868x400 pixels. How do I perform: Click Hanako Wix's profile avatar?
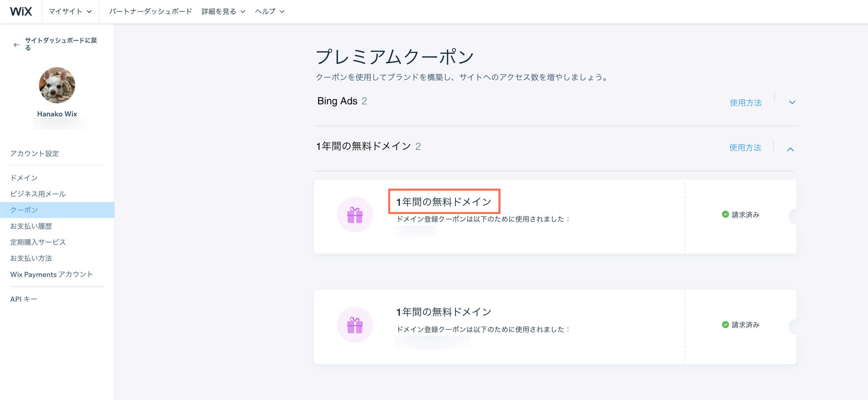pos(56,85)
